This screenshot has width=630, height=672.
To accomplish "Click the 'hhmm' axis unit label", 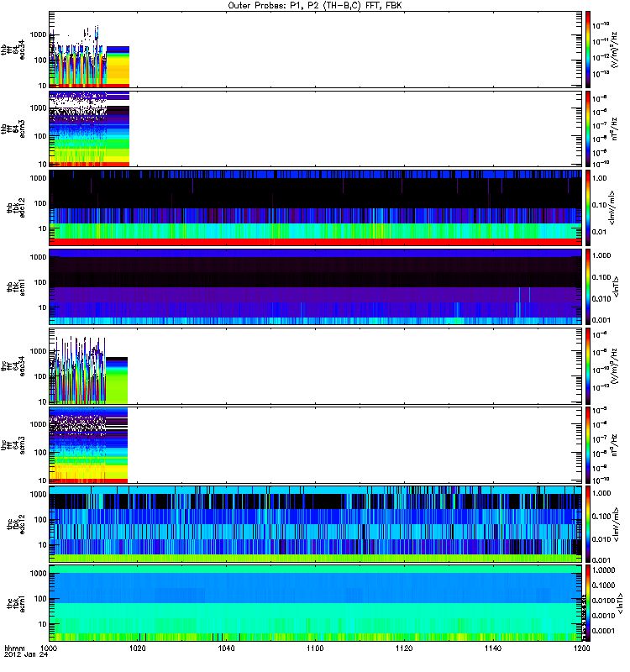I will (x=14, y=648).
